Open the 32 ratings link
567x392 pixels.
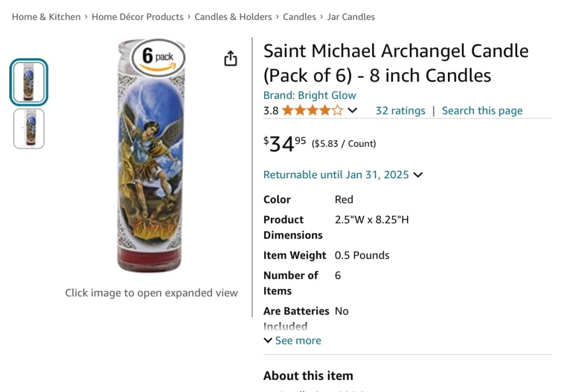tap(400, 111)
